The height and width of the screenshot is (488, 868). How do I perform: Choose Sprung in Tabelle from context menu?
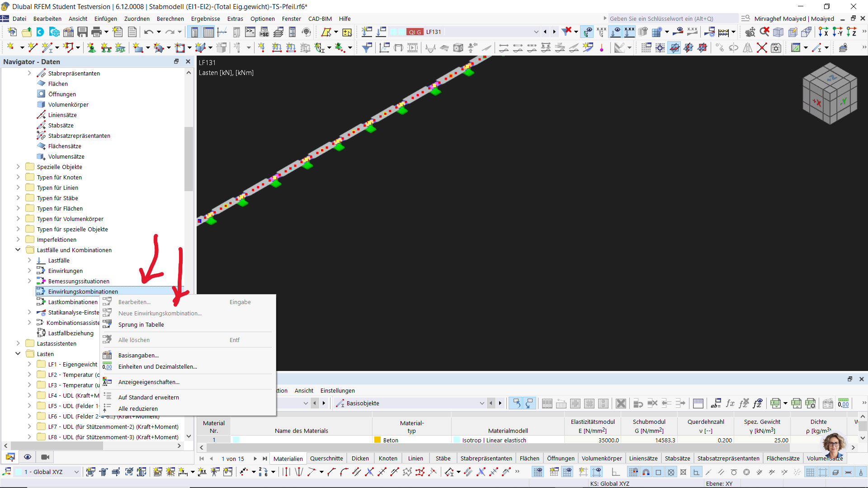coord(141,324)
